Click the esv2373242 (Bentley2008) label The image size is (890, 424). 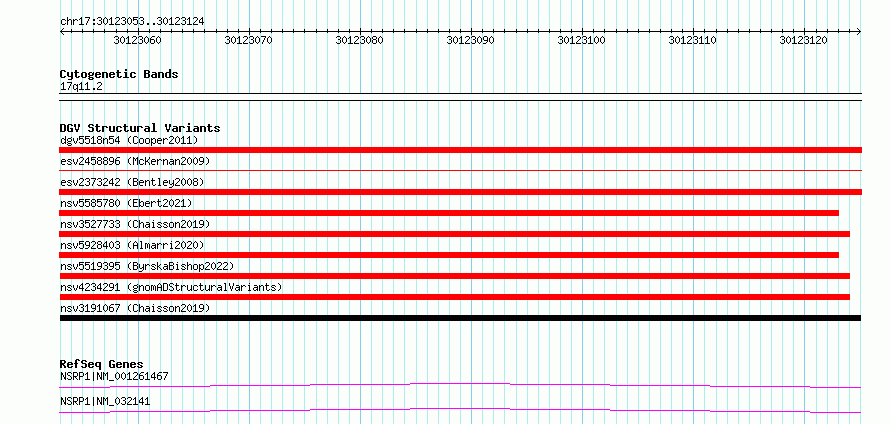[132, 182]
